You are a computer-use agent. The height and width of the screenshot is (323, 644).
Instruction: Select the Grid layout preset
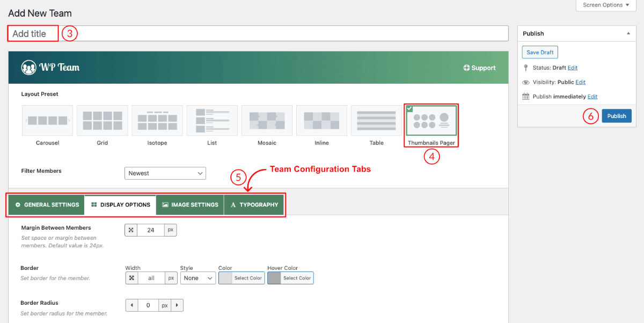coord(102,120)
